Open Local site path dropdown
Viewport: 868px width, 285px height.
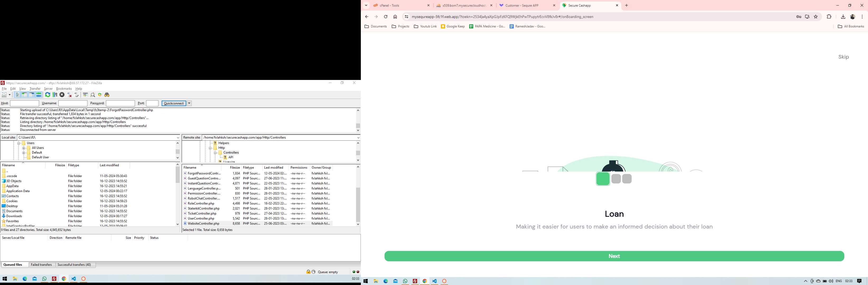coord(178,138)
